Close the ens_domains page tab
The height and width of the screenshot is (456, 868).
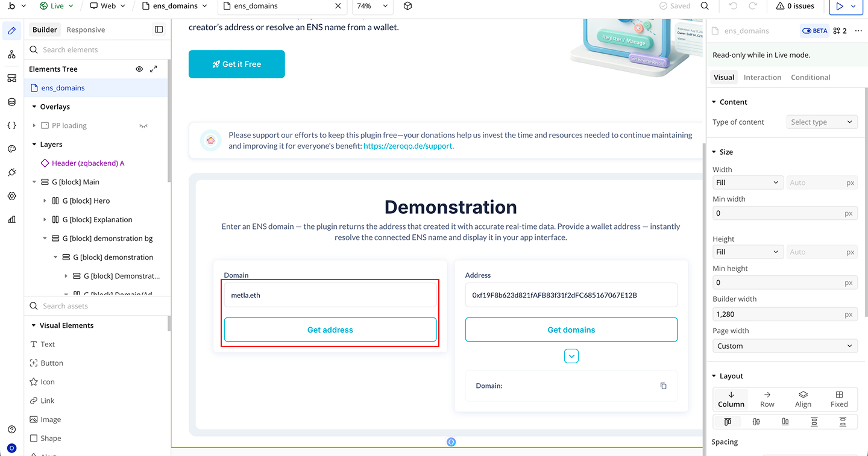(x=339, y=6)
